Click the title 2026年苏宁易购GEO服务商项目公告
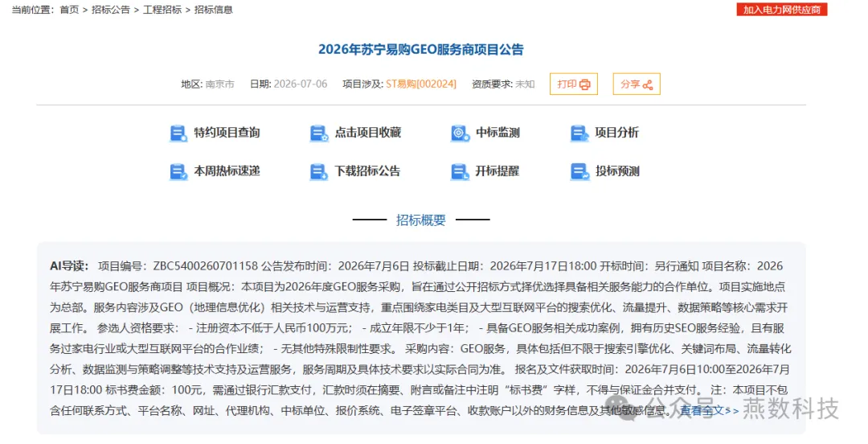Screen dimensions: 868x444 click(420, 49)
